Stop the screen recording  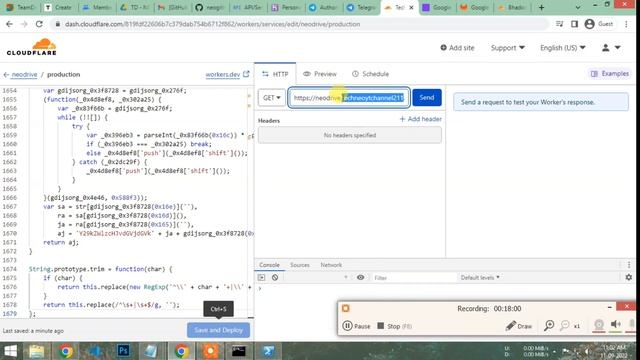[x=394, y=326]
